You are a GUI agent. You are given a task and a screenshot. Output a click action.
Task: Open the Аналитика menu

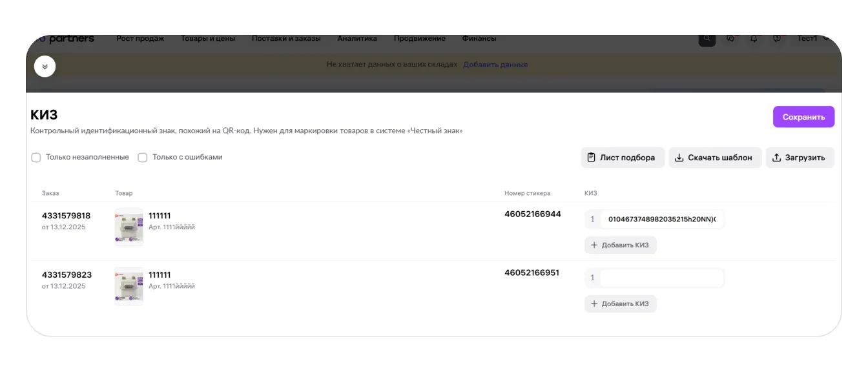(357, 39)
